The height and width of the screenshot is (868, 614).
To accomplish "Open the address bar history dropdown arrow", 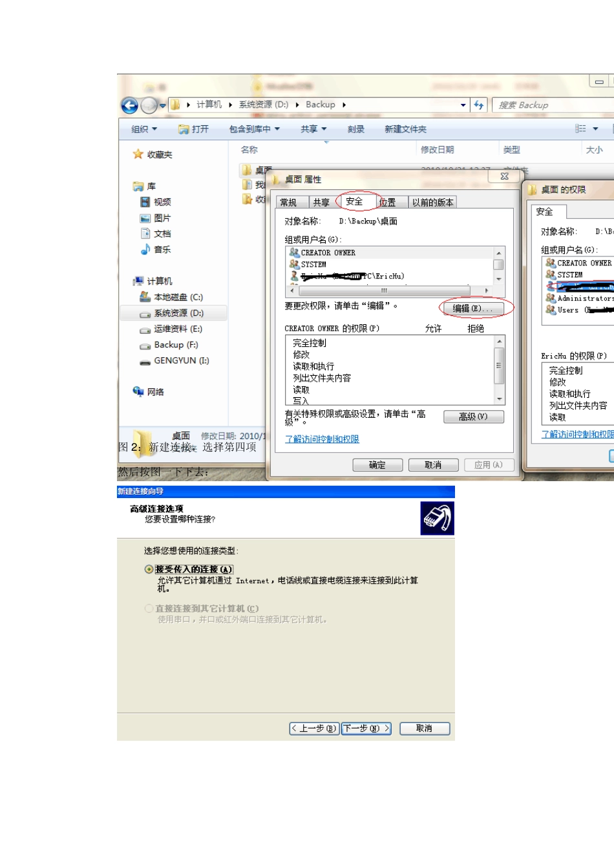I will click(x=463, y=105).
